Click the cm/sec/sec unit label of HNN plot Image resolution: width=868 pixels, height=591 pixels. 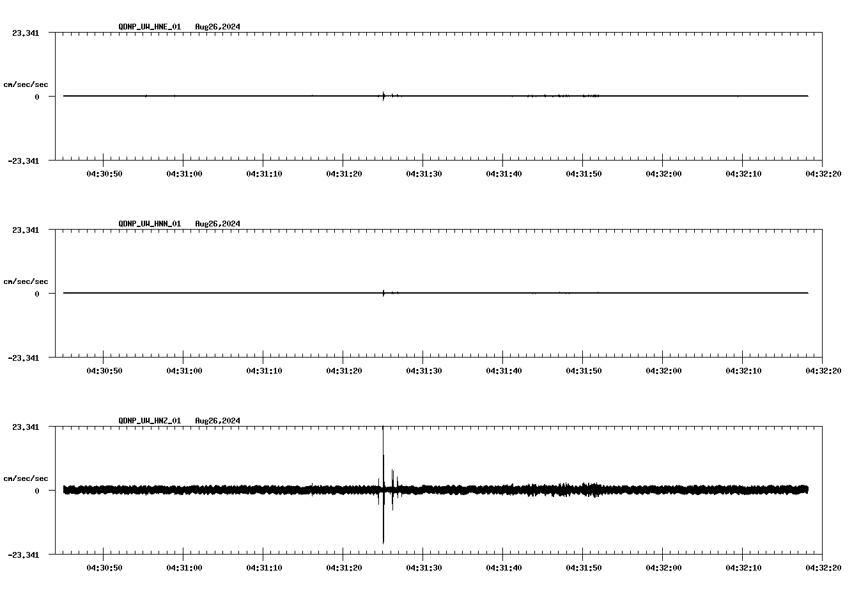(26, 281)
